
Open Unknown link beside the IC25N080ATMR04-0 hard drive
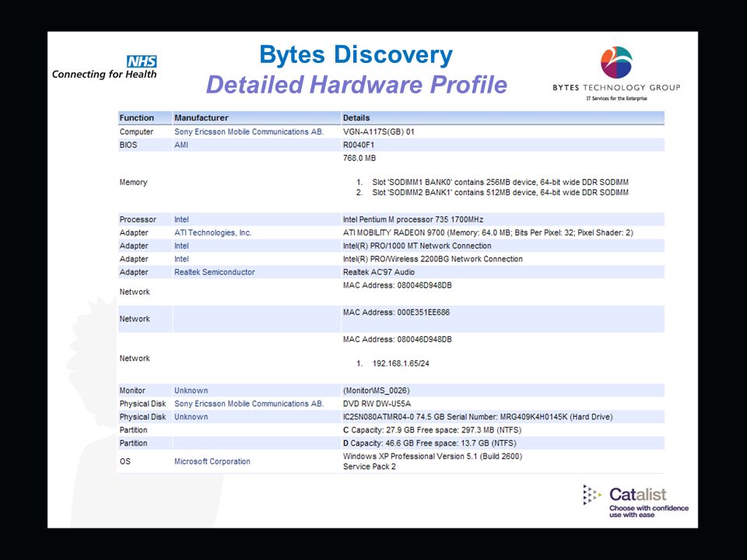click(191, 417)
